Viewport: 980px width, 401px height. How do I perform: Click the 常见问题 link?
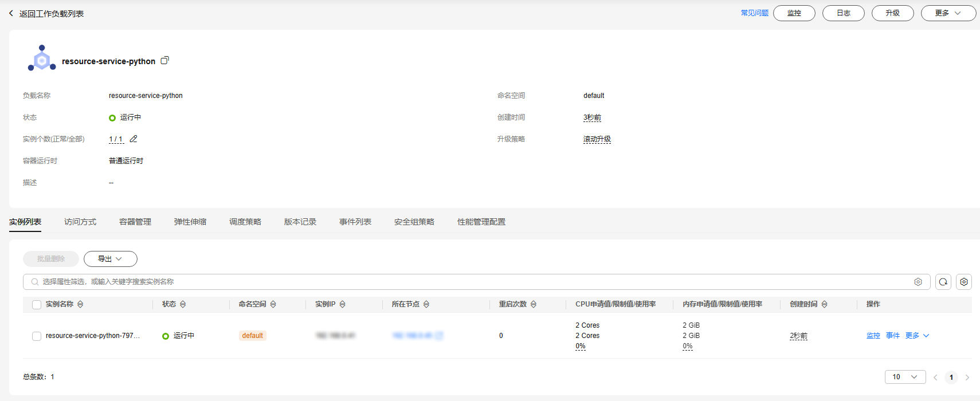(755, 13)
